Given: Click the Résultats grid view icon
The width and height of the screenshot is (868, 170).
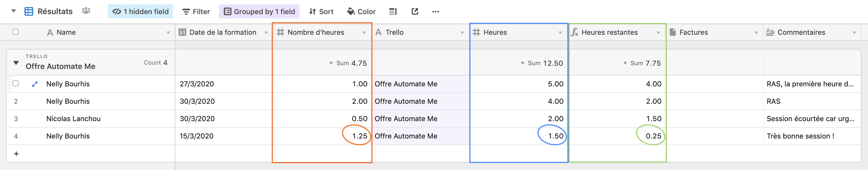Looking at the screenshot, I should pyautogui.click(x=29, y=12).
